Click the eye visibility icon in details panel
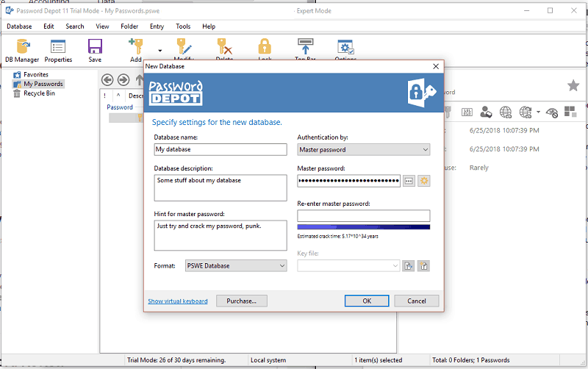 (x=552, y=112)
